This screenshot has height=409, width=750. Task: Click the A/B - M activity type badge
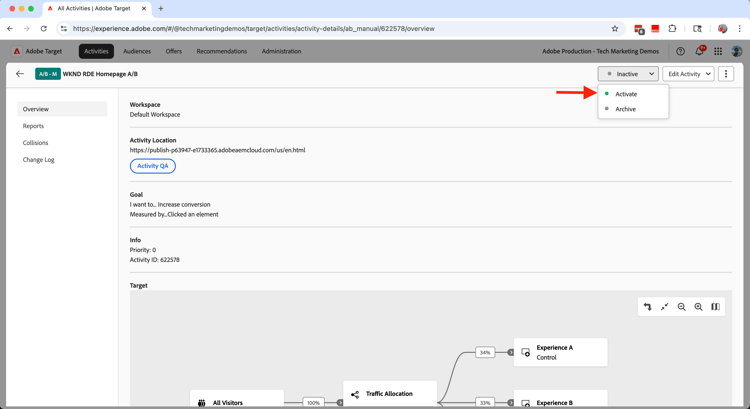[48, 74]
